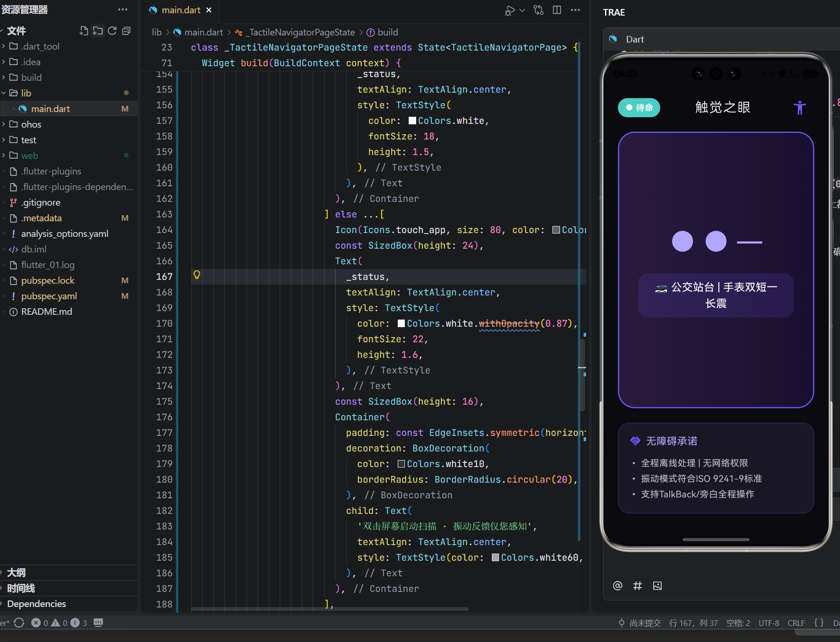Open the source control compare changes icon

[x=539, y=10]
